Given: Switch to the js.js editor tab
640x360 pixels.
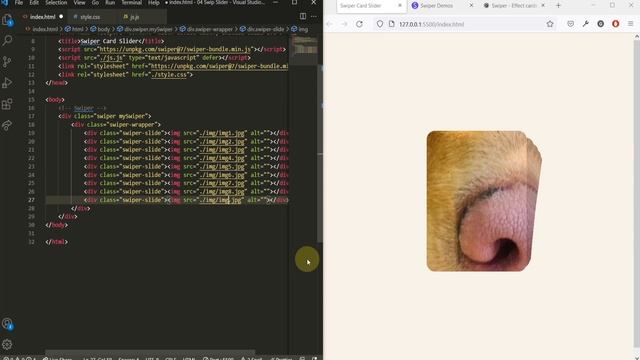Looking at the screenshot, I should pyautogui.click(x=134, y=17).
